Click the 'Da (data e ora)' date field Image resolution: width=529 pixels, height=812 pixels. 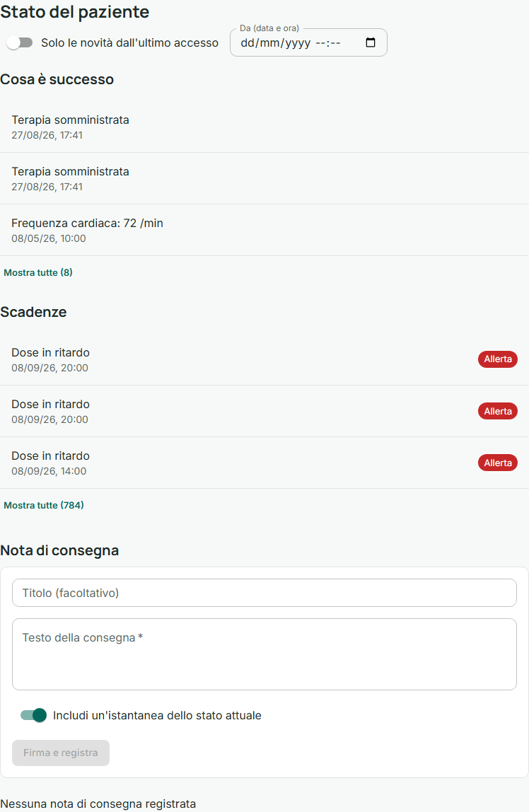(308, 42)
